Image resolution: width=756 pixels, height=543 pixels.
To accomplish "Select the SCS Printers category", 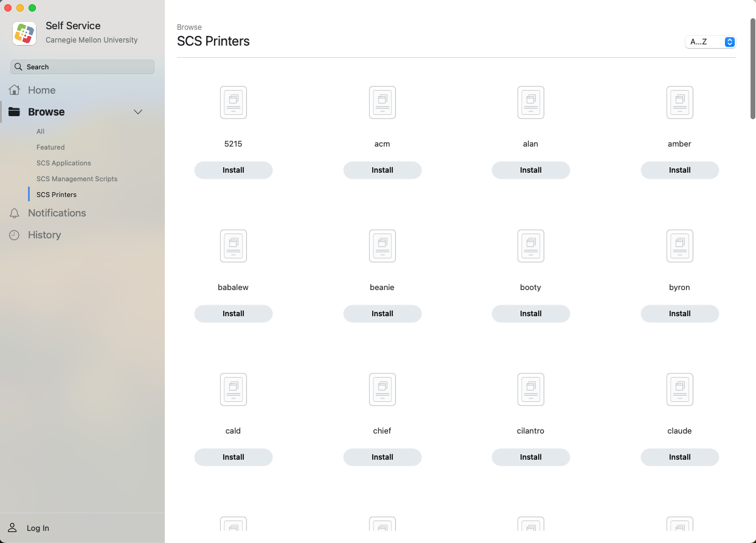I will 57,195.
